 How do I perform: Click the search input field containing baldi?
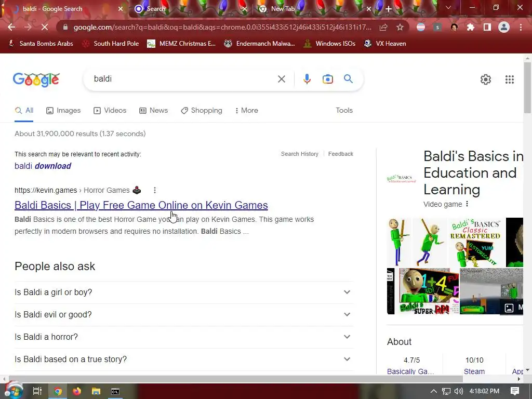183,79
